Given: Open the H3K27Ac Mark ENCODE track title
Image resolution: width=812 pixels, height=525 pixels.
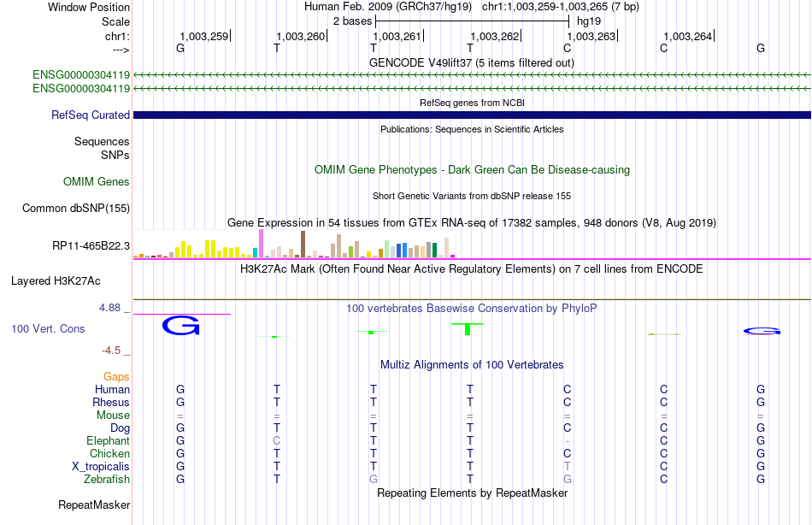Looking at the screenshot, I should [472, 269].
